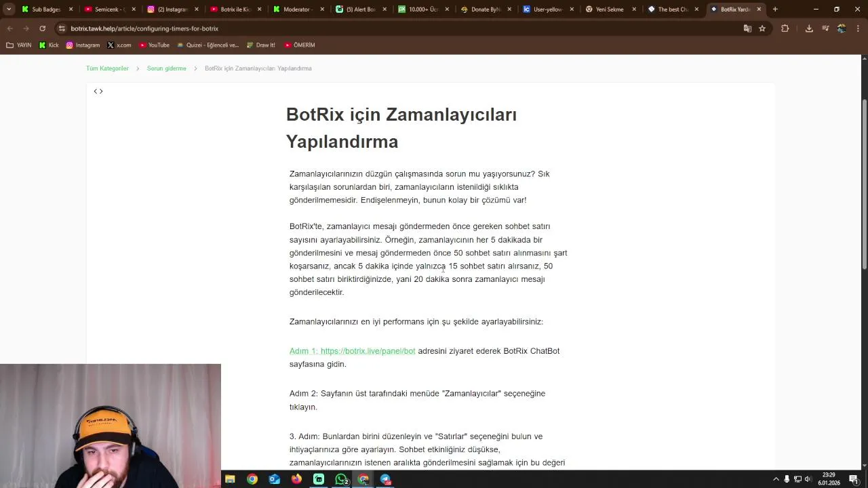Open the green app taskbar icon
Screen dimensions: 868x488
(x=319, y=479)
